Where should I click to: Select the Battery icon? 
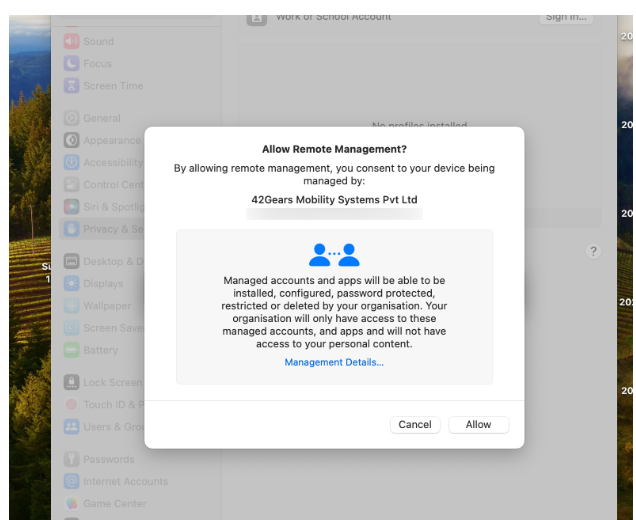(x=71, y=350)
